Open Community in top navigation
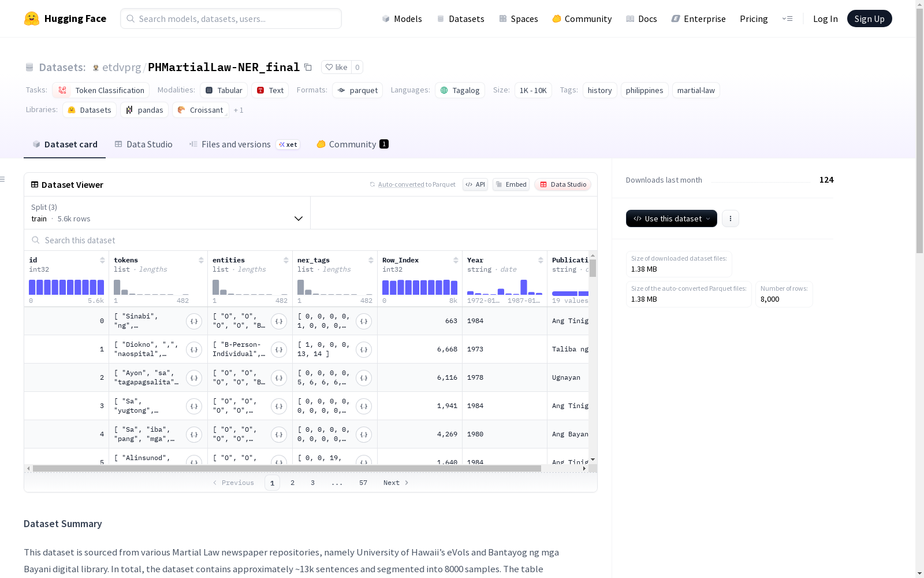 (582, 18)
